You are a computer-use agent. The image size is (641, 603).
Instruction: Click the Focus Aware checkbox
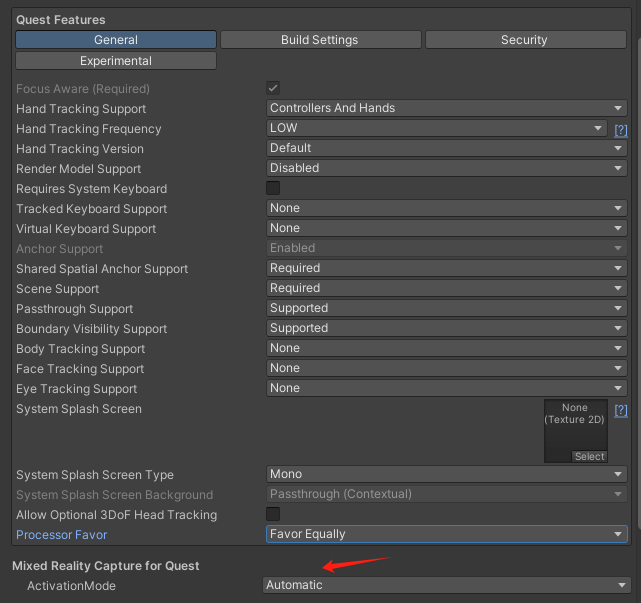[x=273, y=88]
